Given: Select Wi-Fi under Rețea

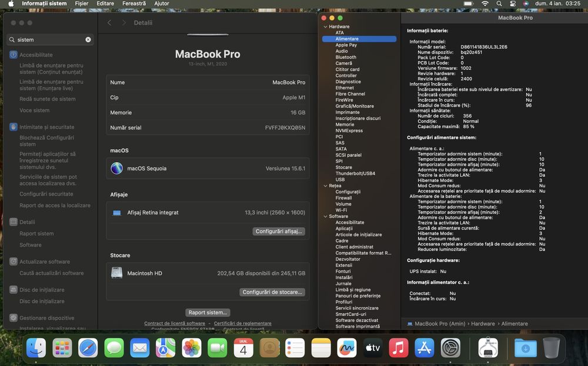Looking at the screenshot, I should (341, 210).
